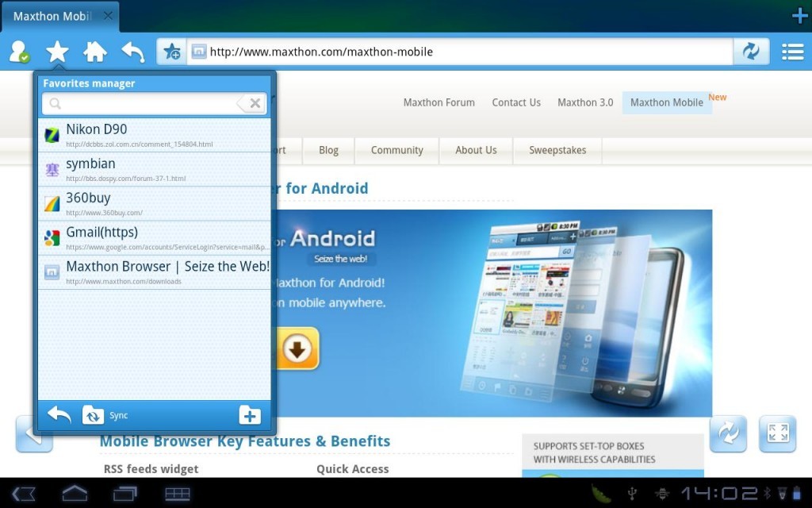Viewport: 812px width, 508px height.
Task: Open the Sweepstakes menu tab
Action: 557,150
